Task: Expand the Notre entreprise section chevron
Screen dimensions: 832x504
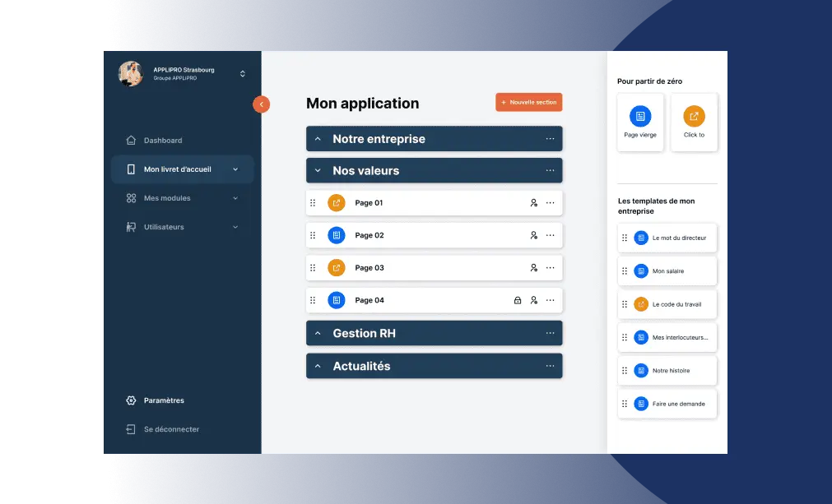Action: click(x=318, y=139)
